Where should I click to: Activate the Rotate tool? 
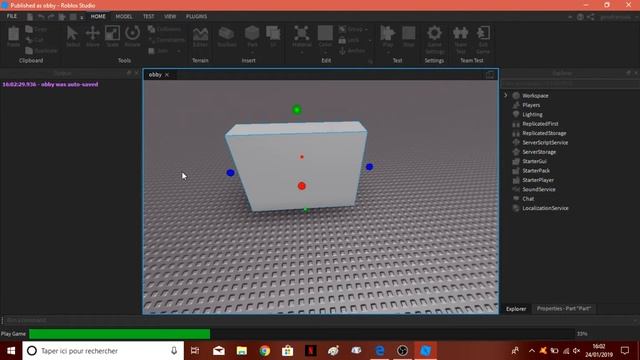132,37
